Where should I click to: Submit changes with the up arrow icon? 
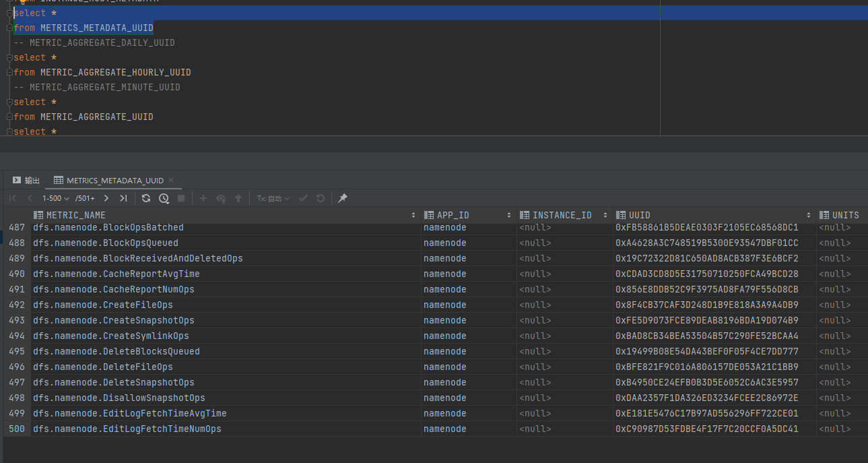238,198
